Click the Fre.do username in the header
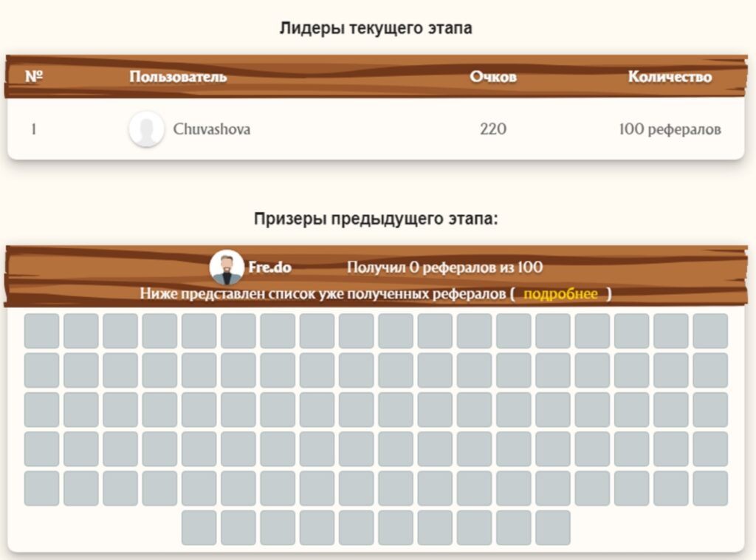 coord(270,267)
